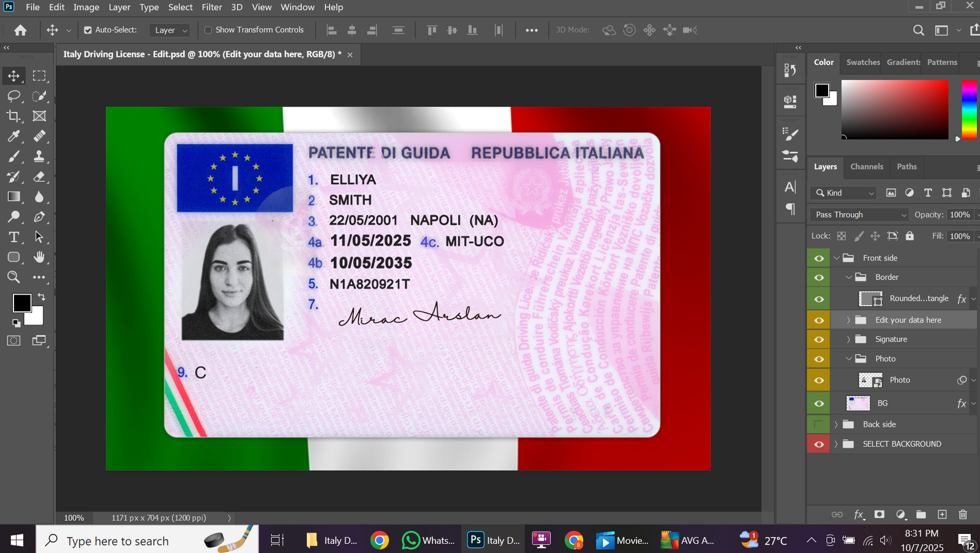Hide the BG layer with its eye icon
This screenshot has height=553, width=980.
[819, 404]
